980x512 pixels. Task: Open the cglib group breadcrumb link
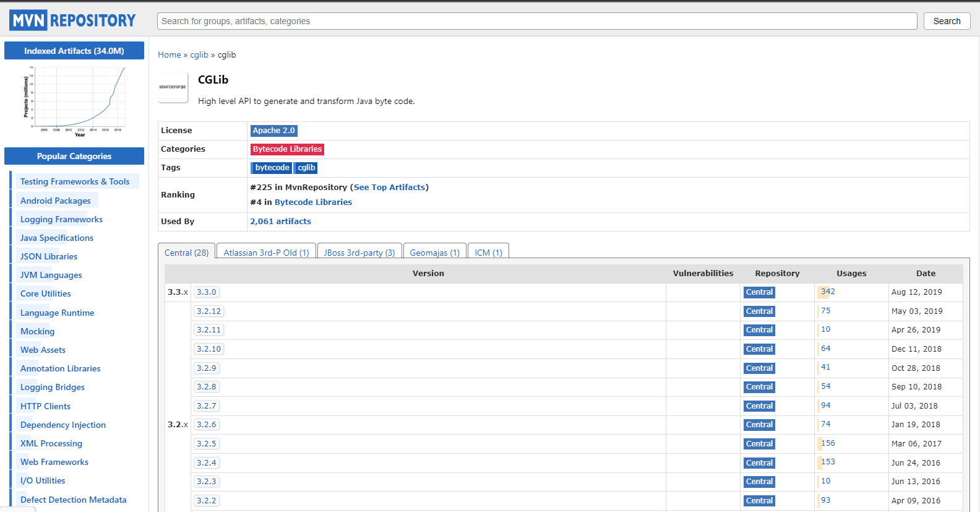coord(199,54)
